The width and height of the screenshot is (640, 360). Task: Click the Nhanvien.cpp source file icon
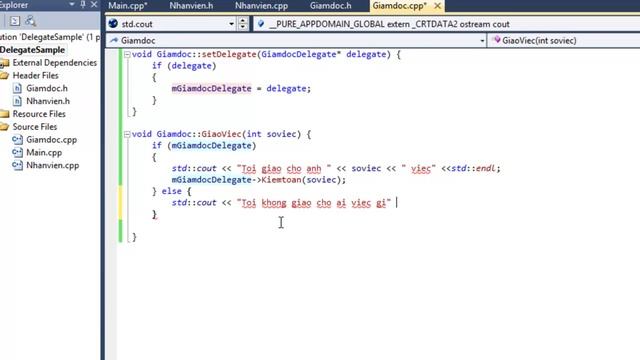point(17,165)
